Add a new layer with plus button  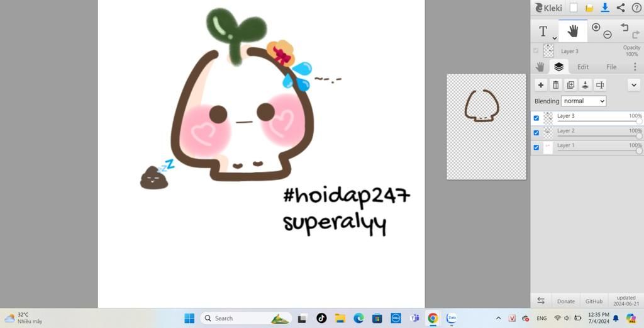click(541, 85)
